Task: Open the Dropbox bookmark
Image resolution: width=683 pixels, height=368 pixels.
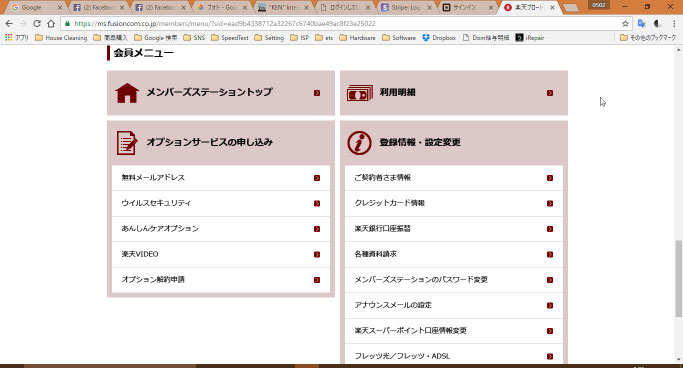Action: [x=439, y=38]
